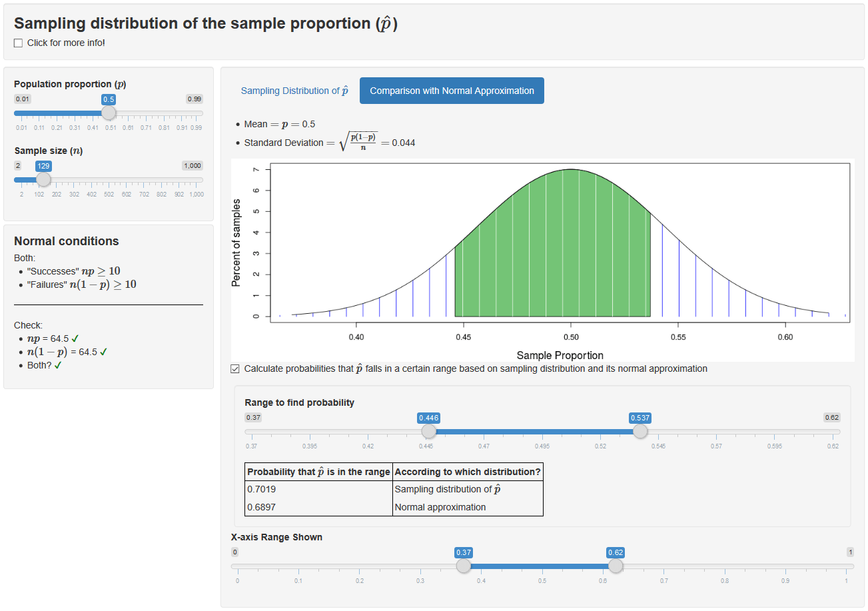Click the 0.57 tick on the probability range slider

pyautogui.click(x=716, y=432)
